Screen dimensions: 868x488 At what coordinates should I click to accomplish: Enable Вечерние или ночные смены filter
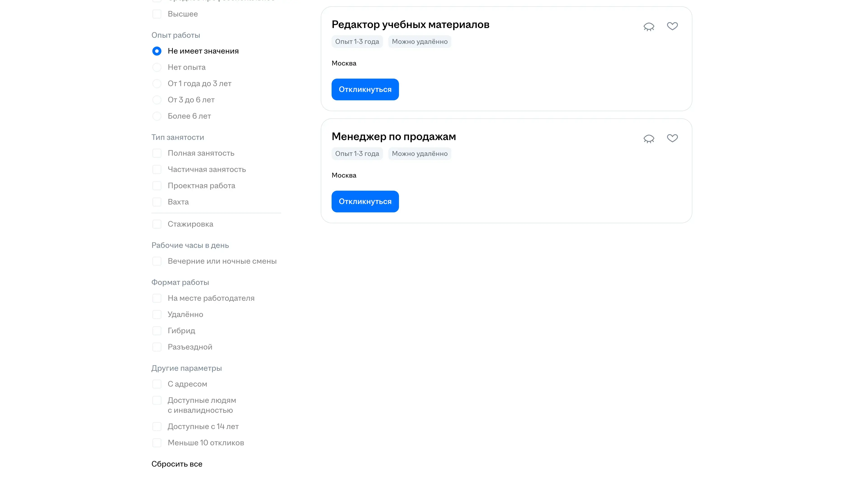click(157, 261)
